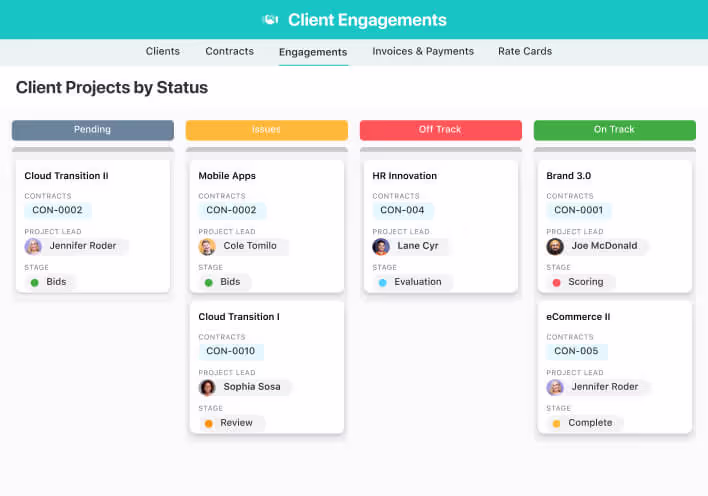Click the handshake icon beside Client Engagements
Viewport: 708px width, 496px height.
(x=270, y=20)
